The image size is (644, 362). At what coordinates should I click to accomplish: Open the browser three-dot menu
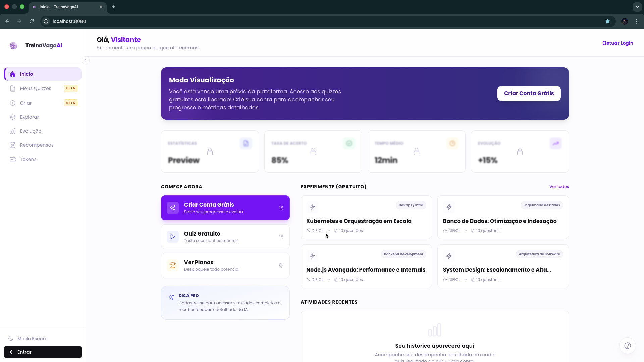637,21
